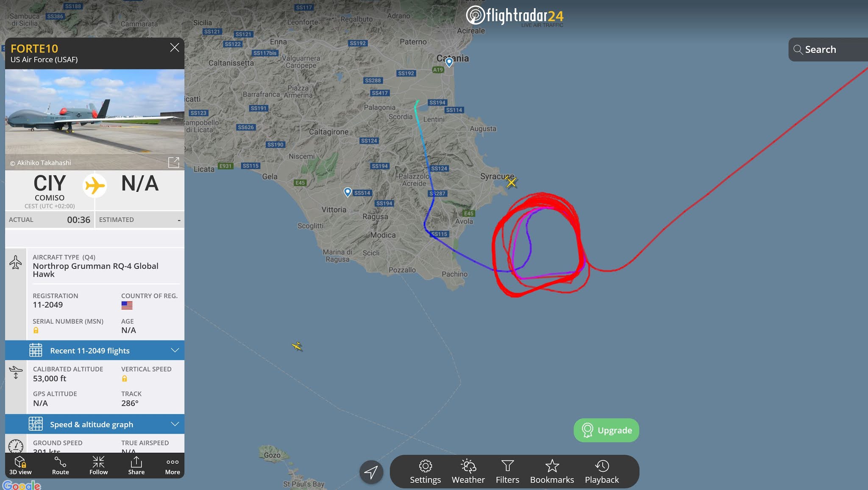Enlarge the aircraft photo
The height and width of the screenshot is (490, 868).
tap(174, 162)
